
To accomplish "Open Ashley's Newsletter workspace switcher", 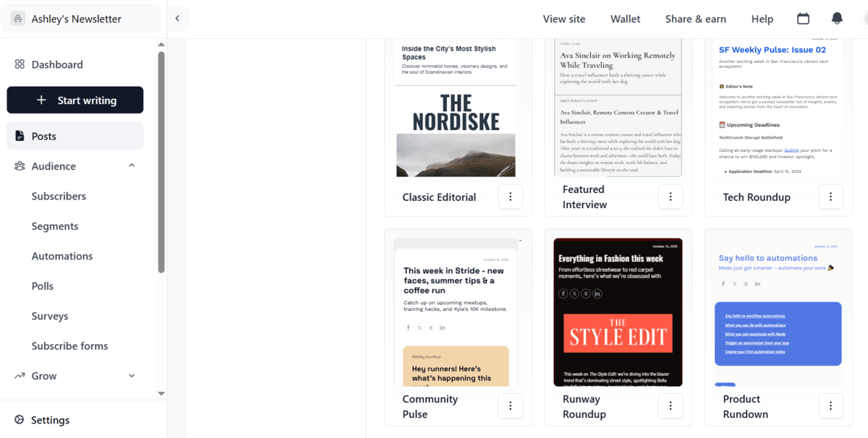I will click(81, 19).
